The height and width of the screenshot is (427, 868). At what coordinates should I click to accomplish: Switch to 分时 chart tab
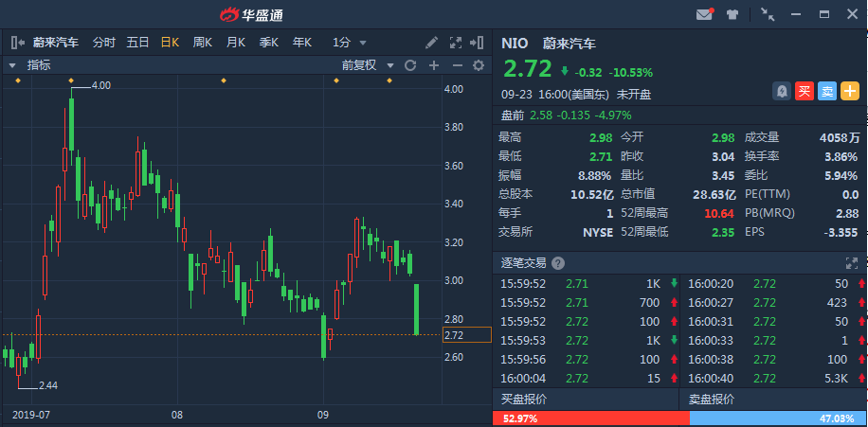(x=104, y=43)
